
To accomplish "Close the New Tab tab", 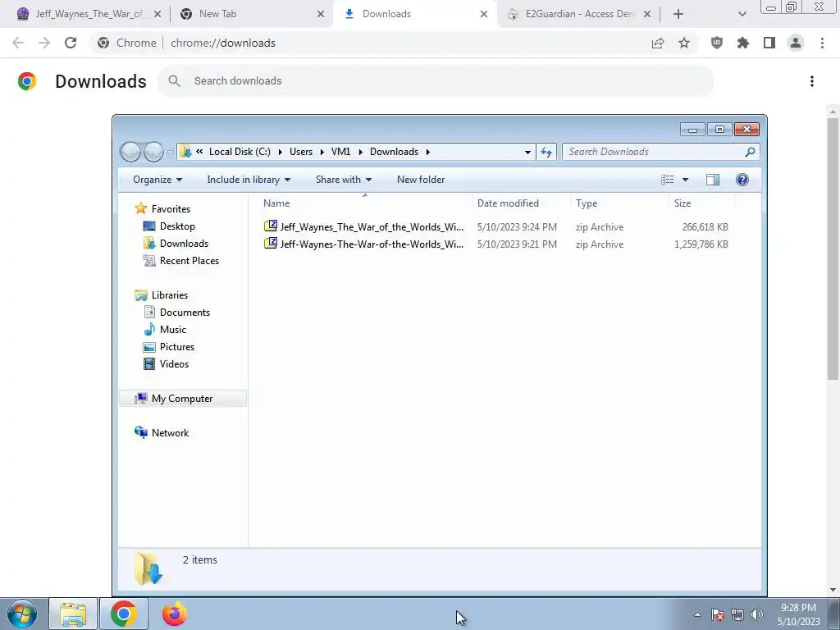I will [x=321, y=14].
